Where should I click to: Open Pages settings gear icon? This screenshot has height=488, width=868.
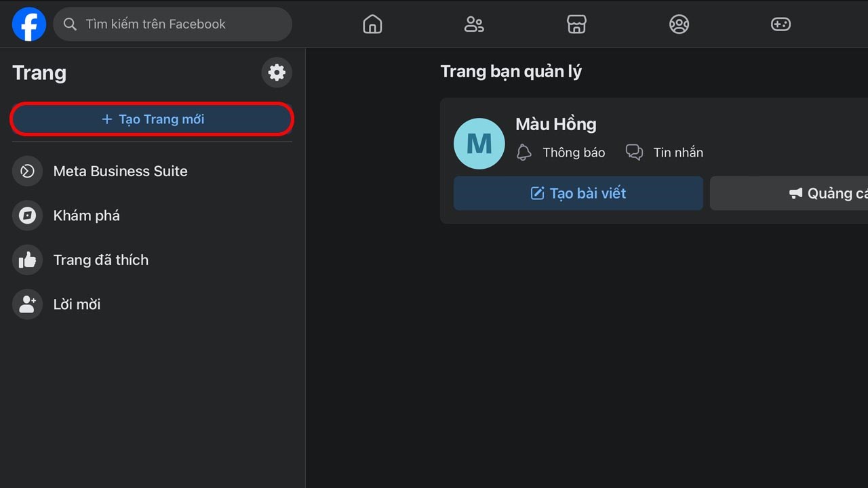point(277,73)
